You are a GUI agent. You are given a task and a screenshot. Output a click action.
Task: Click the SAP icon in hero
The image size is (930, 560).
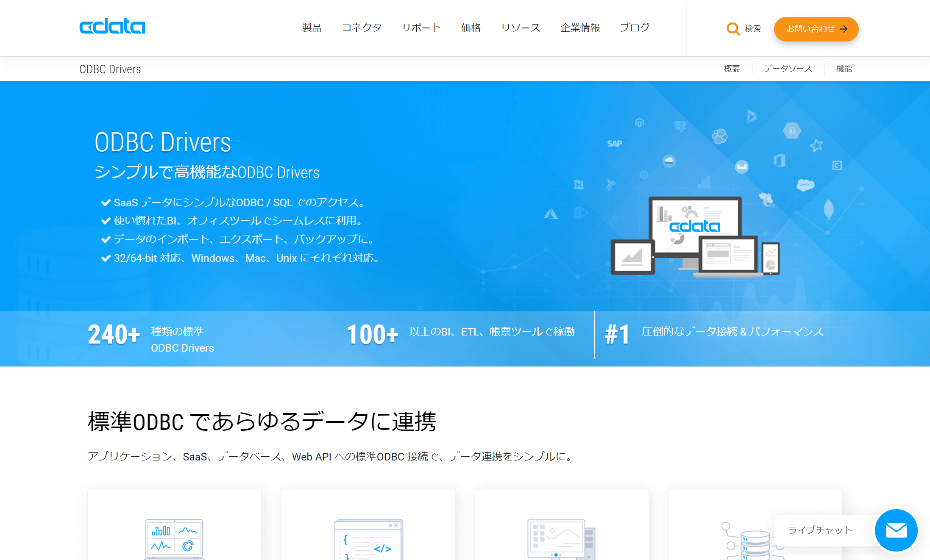[x=614, y=144]
